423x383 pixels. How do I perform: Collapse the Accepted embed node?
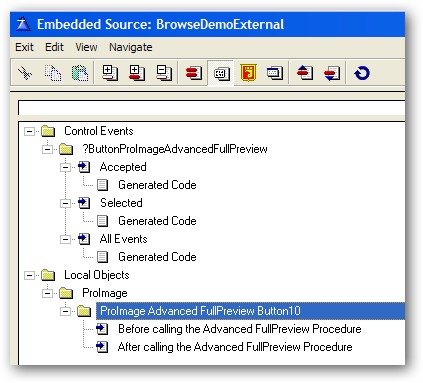point(65,167)
